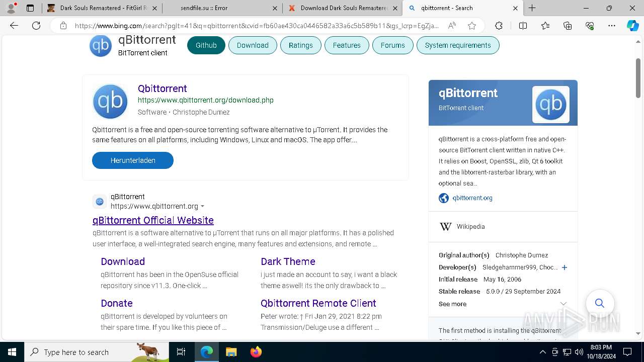Click the Type here to search box
Viewport: 644px width, 362px height.
(97, 352)
